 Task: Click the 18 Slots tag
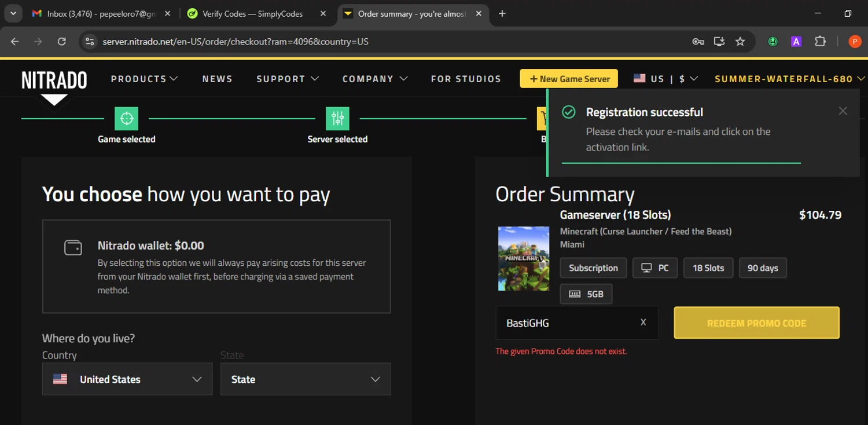pyautogui.click(x=708, y=268)
